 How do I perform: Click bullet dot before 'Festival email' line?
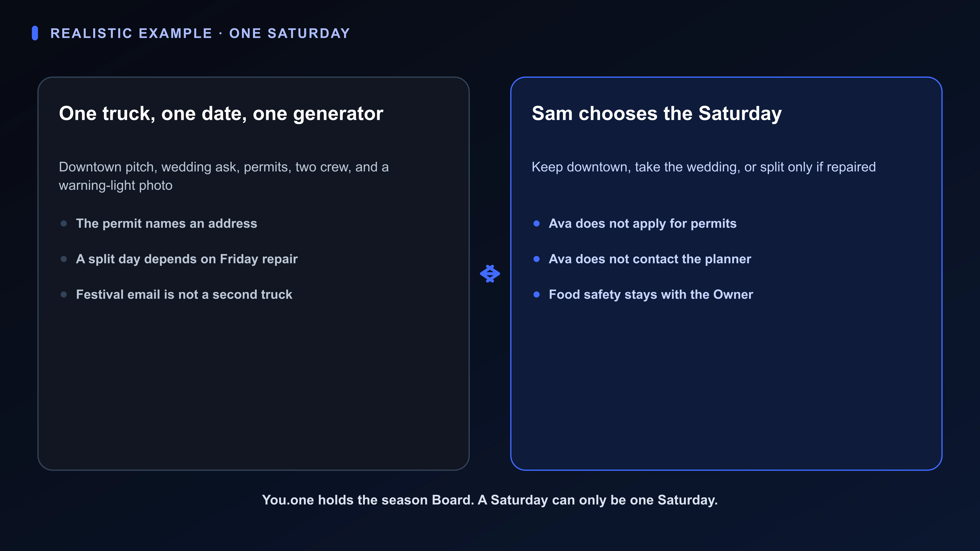[64, 294]
